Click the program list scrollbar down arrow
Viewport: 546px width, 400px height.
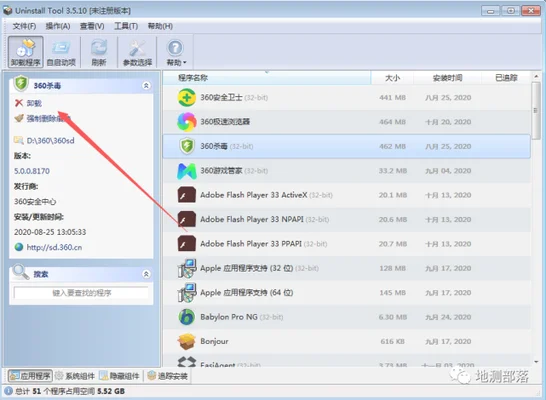(536, 362)
